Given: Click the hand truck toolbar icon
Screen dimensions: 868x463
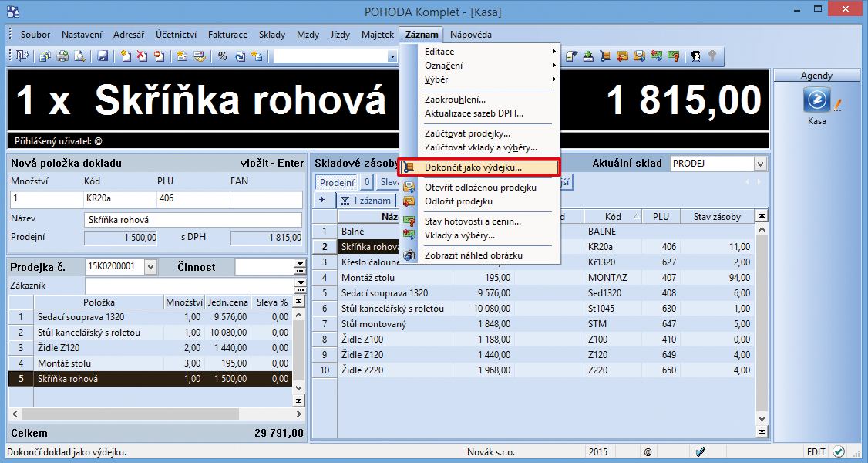Looking at the screenshot, I should coord(605,56).
